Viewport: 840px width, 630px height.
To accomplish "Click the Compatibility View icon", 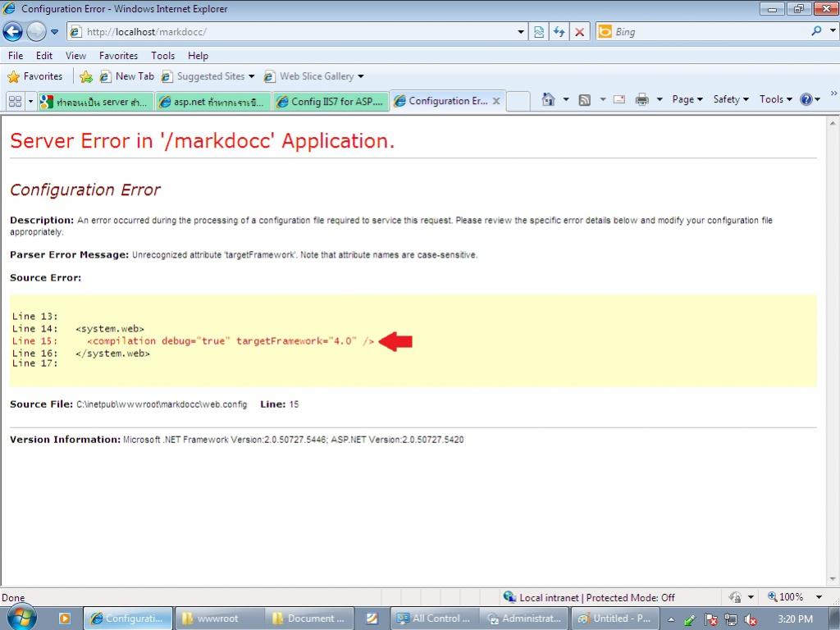I will [539, 32].
